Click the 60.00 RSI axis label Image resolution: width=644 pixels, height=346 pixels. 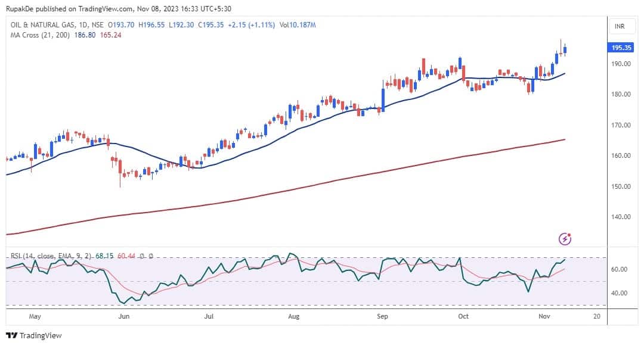(x=618, y=269)
